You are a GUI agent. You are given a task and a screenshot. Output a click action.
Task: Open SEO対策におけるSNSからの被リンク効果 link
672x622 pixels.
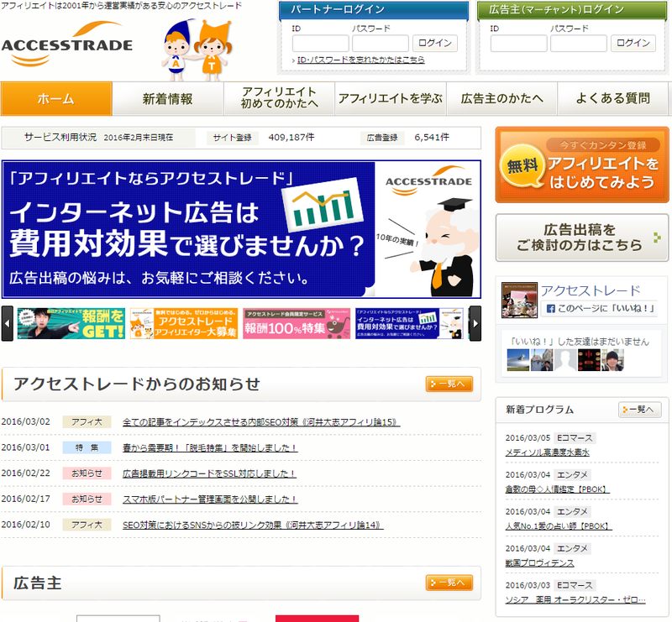pos(253,525)
